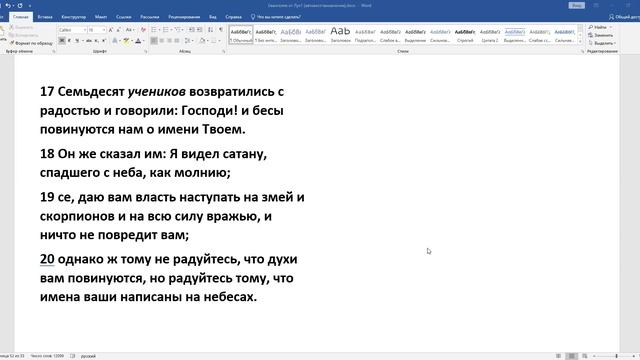Toggle paragraph marks display
Image resolution: width=640 pixels, height=360 pixels.
click(221, 30)
